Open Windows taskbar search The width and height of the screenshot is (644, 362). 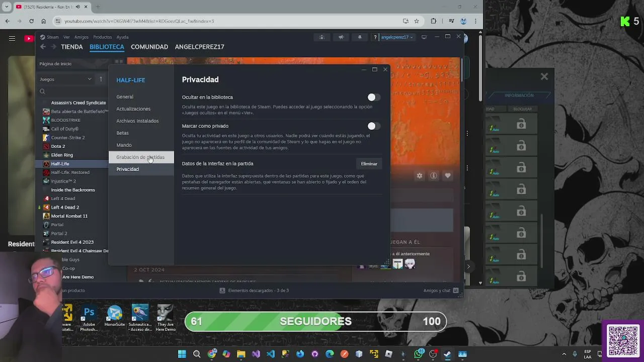(197, 354)
